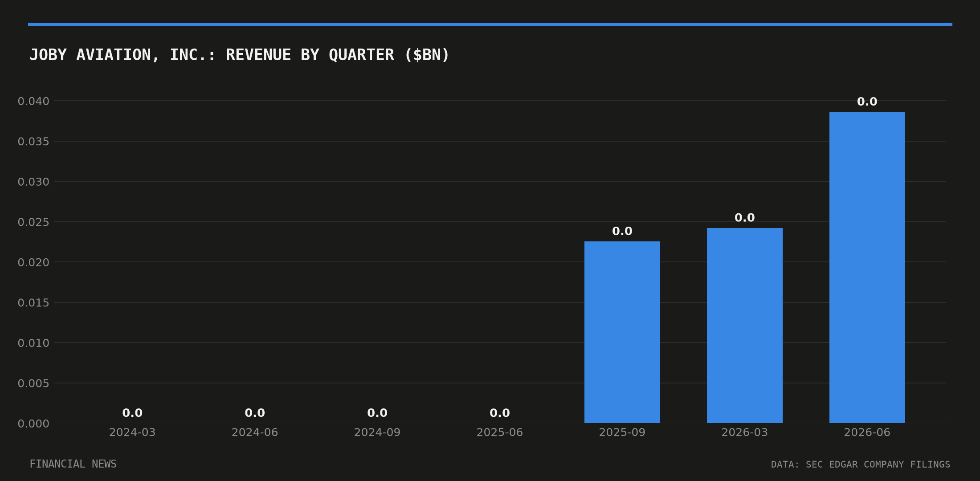Click the 0.0 value label above 2024-09
The width and height of the screenshot is (980, 481).
pyautogui.click(x=377, y=413)
